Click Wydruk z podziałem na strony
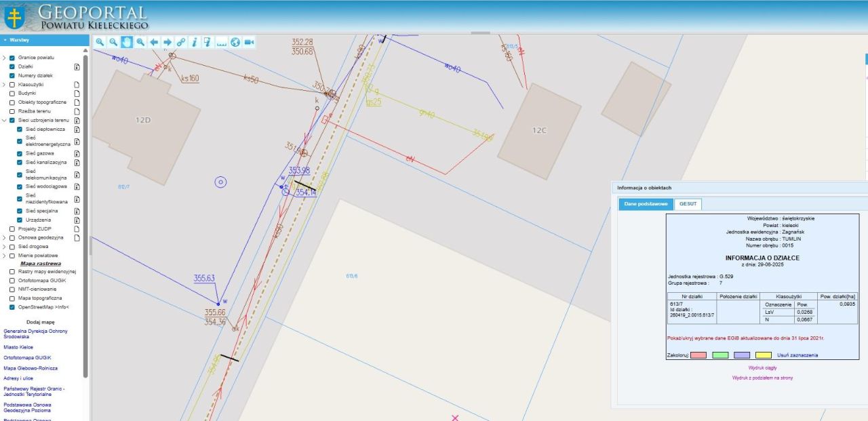Image resolution: width=868 pixels, height=421 pixels. [x=762, y=378]
